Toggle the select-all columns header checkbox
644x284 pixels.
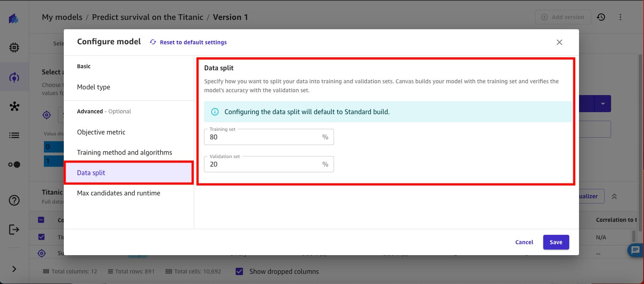(x=41, y=220)
